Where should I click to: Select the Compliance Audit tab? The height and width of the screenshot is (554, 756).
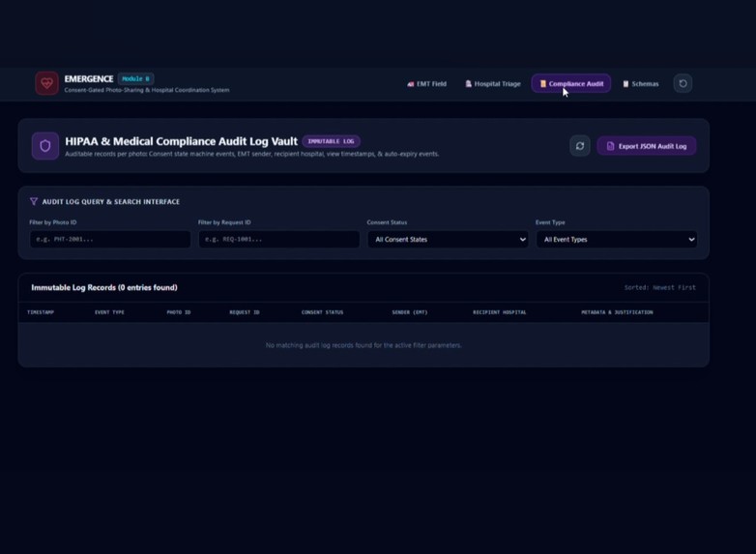pyautogui.click(x=571, y=83)
